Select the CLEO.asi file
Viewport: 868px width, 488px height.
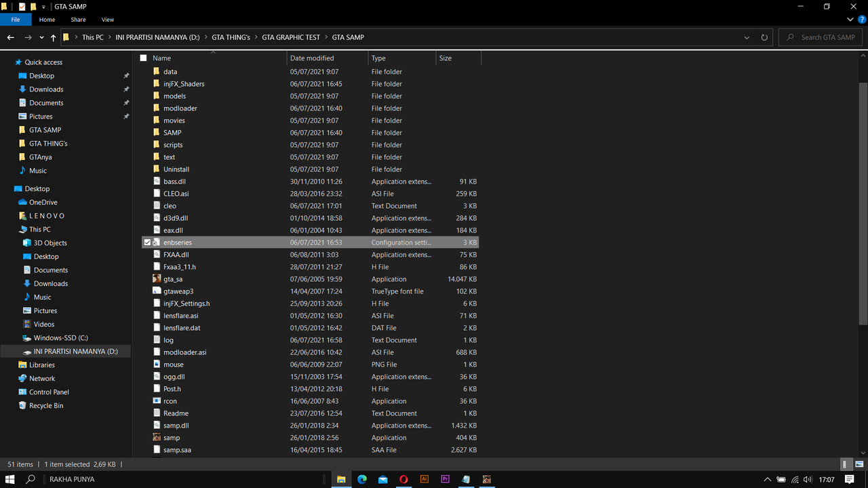tap(176, 194)
